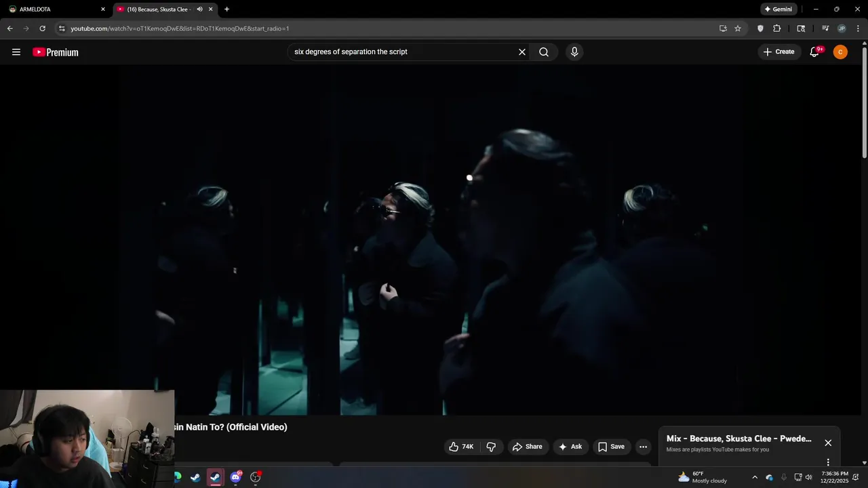Show hidden system tray icons
868x488 pixels.
pos(755,477)
